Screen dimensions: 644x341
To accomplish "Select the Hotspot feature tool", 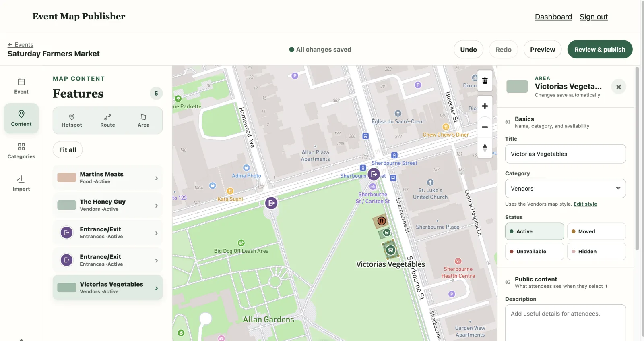I will (x=72, y=121).
